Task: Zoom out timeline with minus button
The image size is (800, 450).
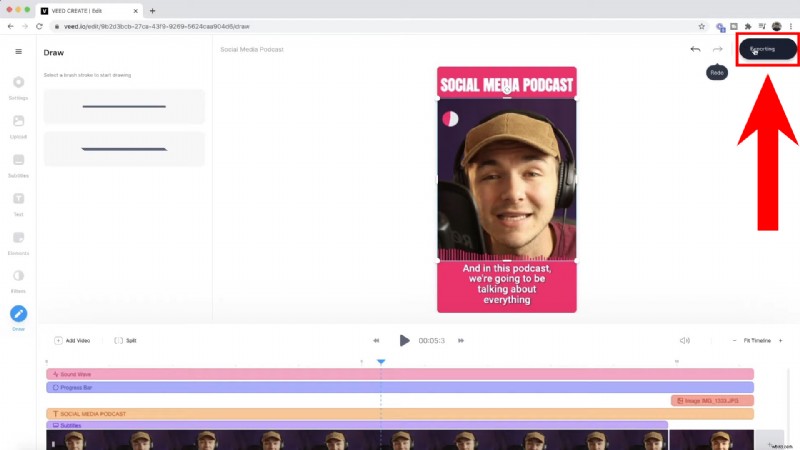Action: tap(734, 340)
